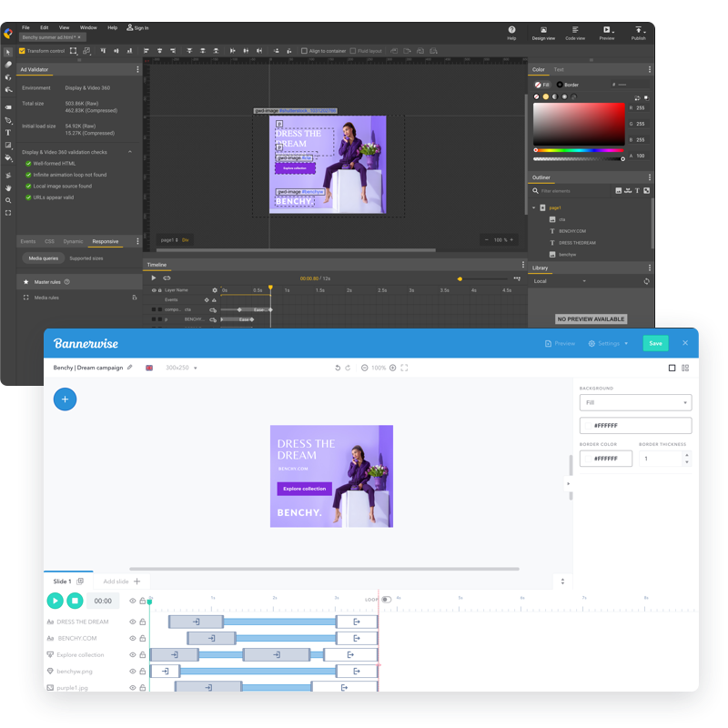The width and height of the screenshot is (728, 728).
Task: Hide the DRESS THE DREAM layer
Action: click(x=132, y=622)
